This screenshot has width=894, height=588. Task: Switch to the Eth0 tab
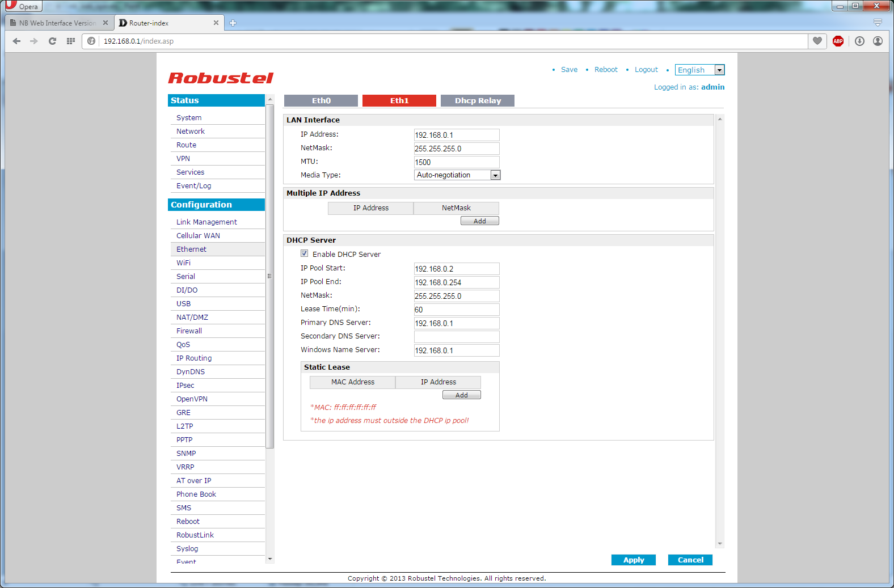point(321,100)
